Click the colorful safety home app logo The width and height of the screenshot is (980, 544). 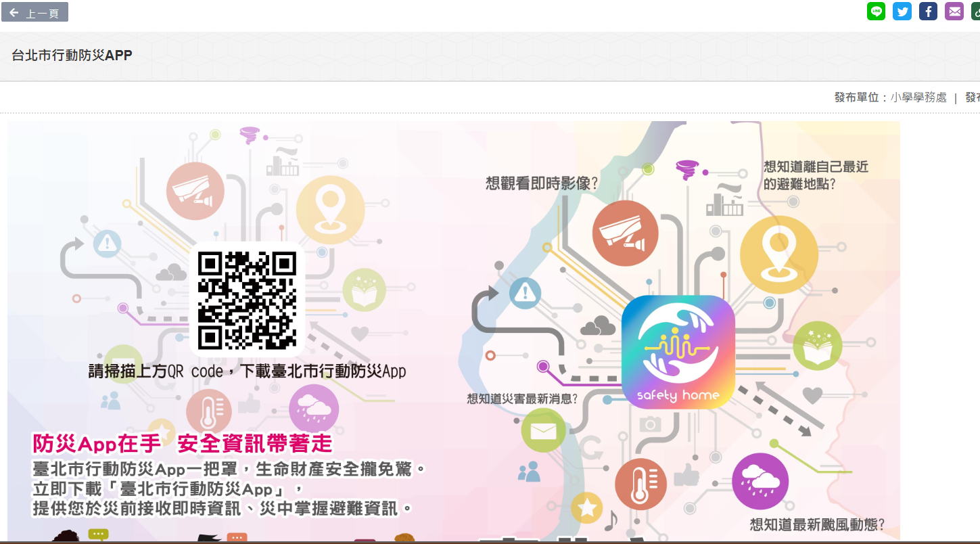point(678,352)
